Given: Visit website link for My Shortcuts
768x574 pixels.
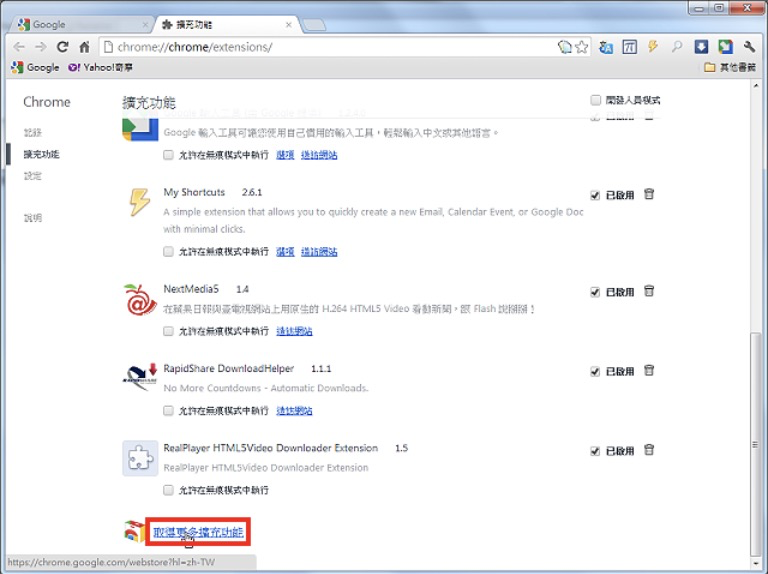Looking at the screenshot, I should 319,252.
